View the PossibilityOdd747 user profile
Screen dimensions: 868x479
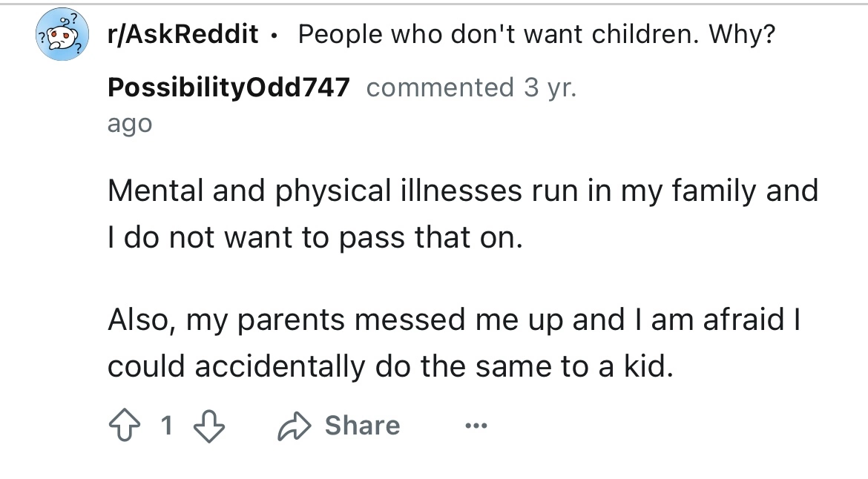(228, 87)
